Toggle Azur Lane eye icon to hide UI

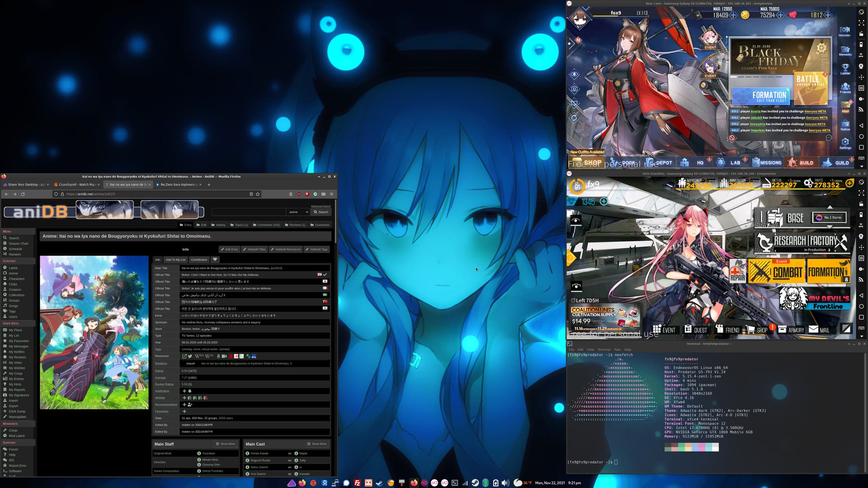[574, 74]
